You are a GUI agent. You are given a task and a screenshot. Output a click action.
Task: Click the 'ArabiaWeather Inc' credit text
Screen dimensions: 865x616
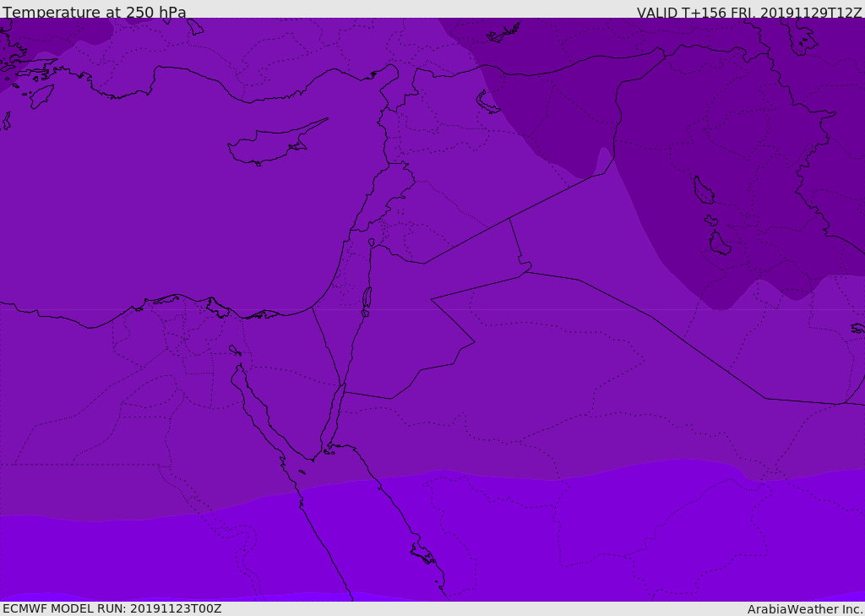click(804, 609)
